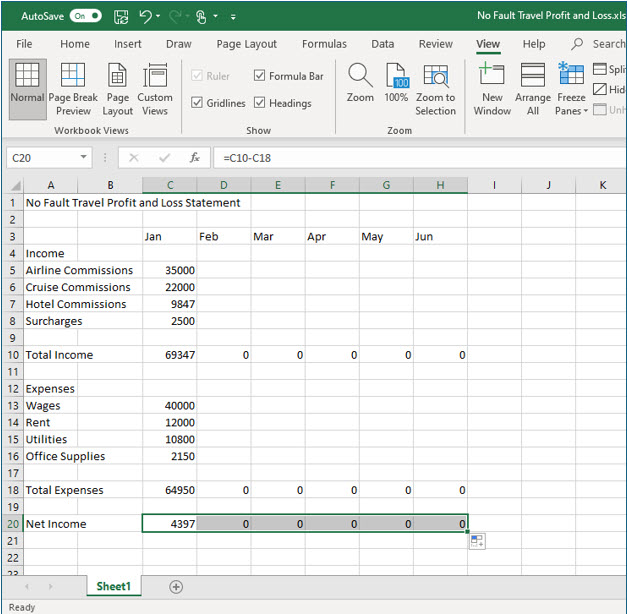Switch to the Review tab

point(436,44)
